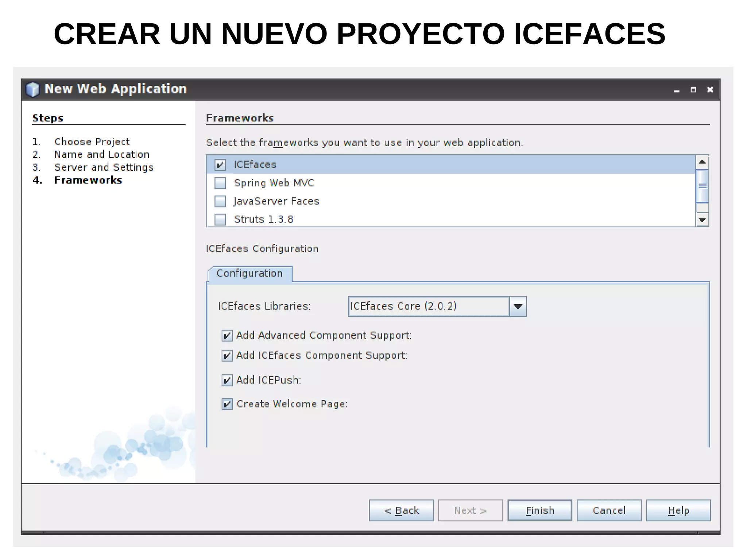Image resolution: width=747 pixels, height=560 pixels.
Task: Check the Struts 1.3.8 checkbox
Action: tap(220, 220)
